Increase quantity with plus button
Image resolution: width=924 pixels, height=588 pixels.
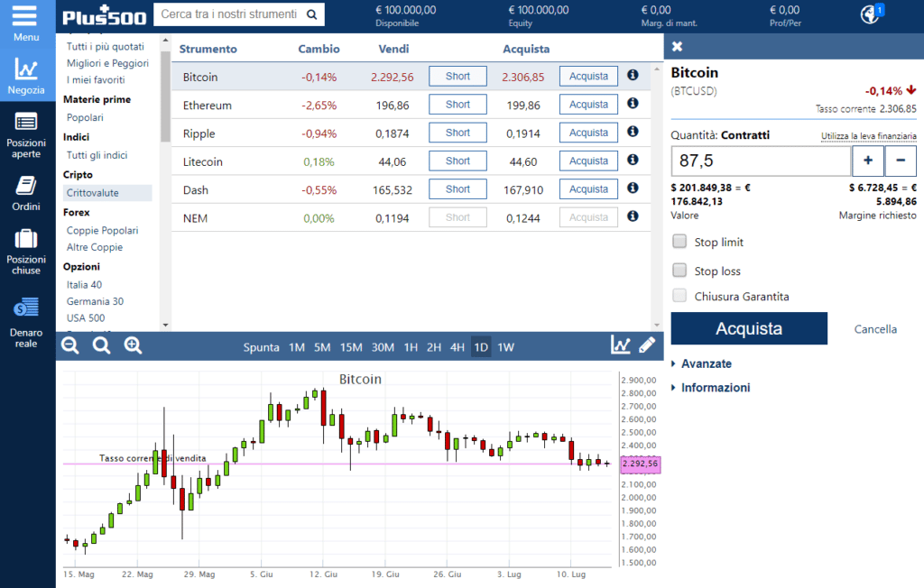[x=868, y=161]
